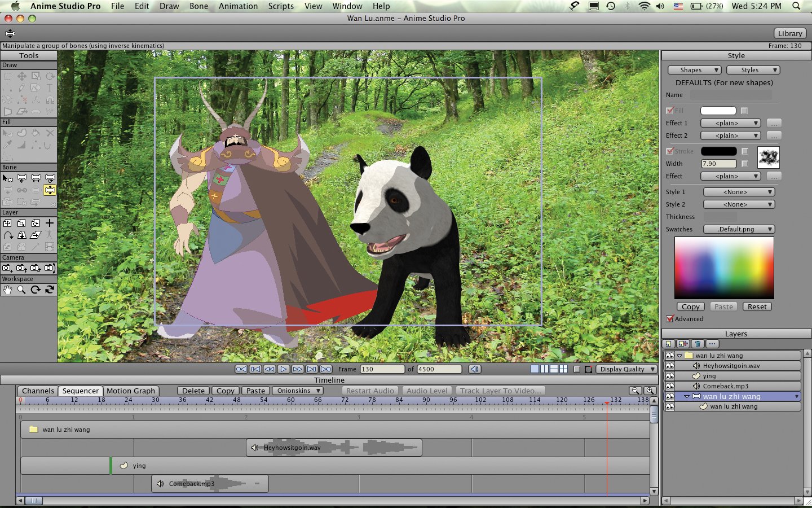
Task: Open the Animation menu
Action: pos(238,6)
